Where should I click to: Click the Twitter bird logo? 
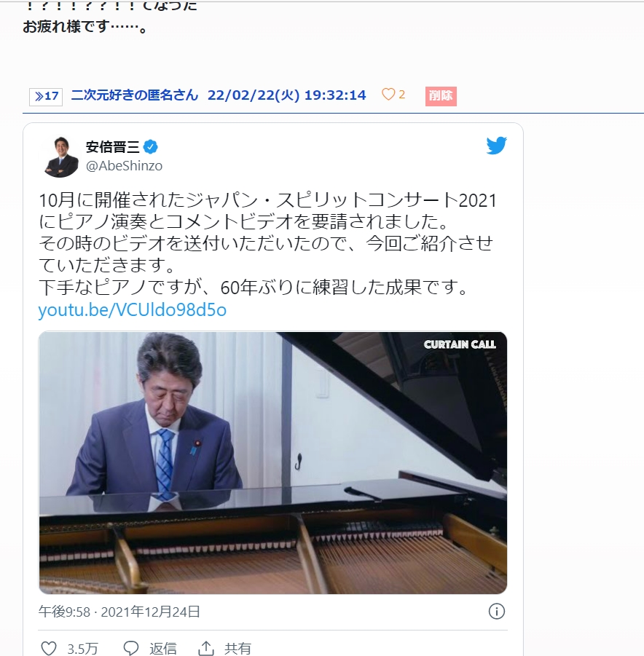click(497, 146)
